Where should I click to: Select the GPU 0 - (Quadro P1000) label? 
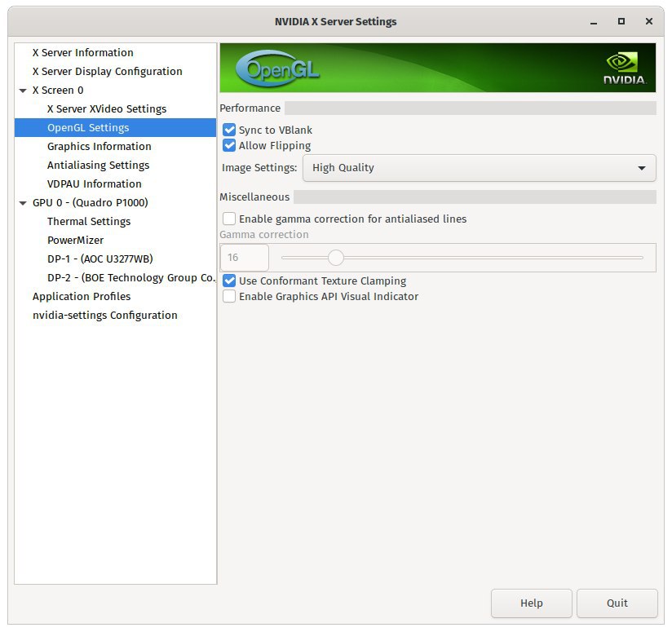(x=90, y=203)
